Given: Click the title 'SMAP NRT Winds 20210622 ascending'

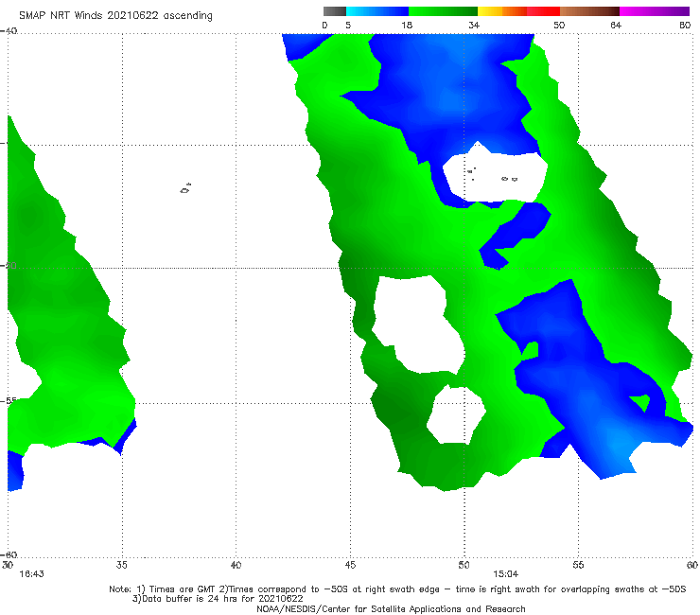Looking at the screenshot, I should [x=115, y=15].
